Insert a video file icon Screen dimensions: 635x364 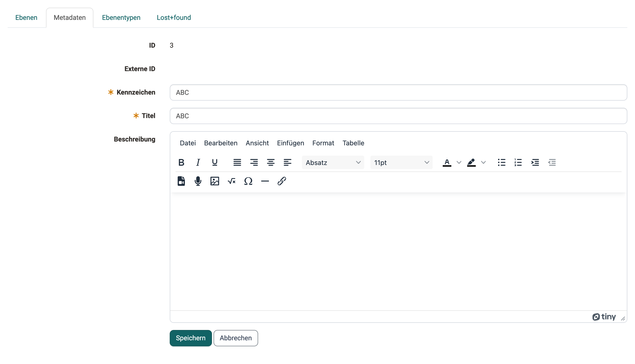pyautogui.click(x=181, y=181)
